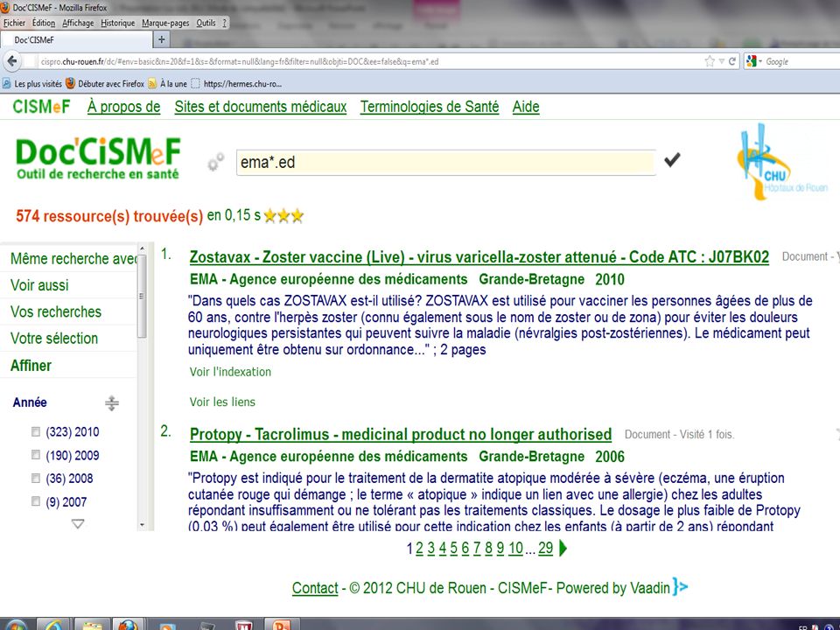Tick the (9) 2007 year checkbox
Image resolution: width=840 pixels, height=630 pixels.
click(36, 501)
